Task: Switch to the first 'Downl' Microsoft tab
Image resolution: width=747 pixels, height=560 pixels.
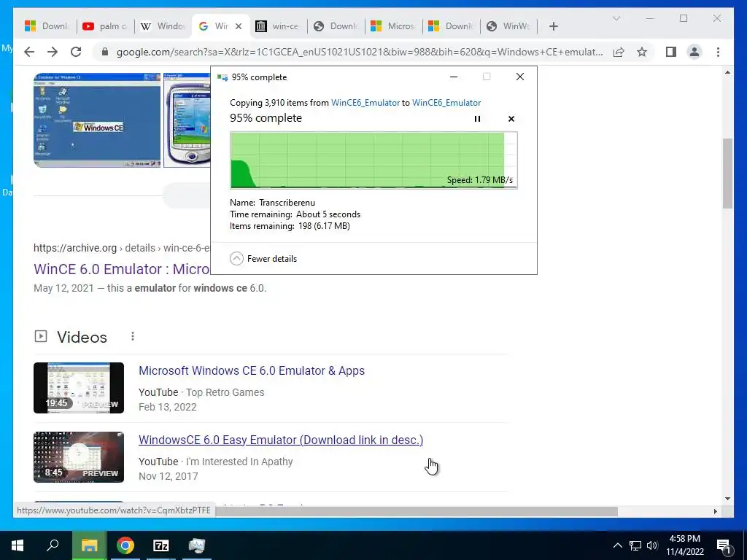Action: [48, 26]
